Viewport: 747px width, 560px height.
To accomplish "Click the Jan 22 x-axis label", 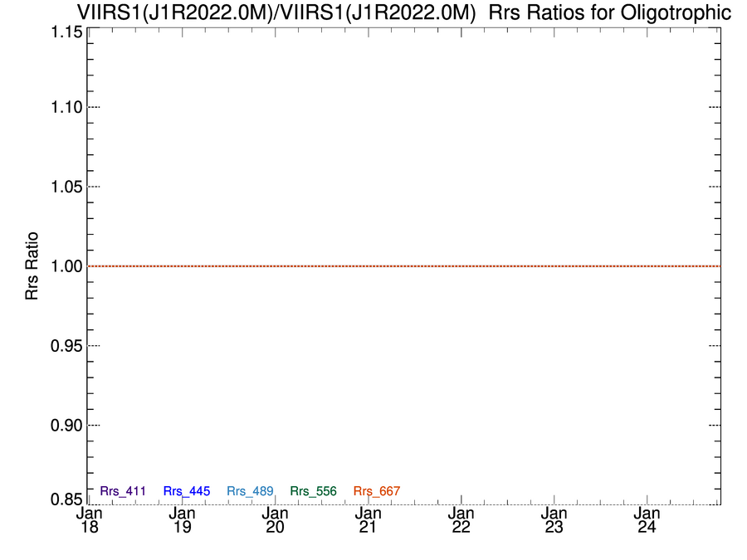I will (461, 520).
